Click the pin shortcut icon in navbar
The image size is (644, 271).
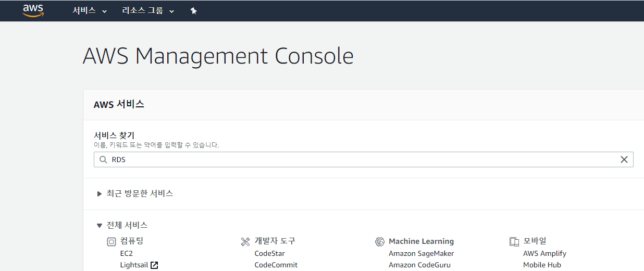[194, 11]
